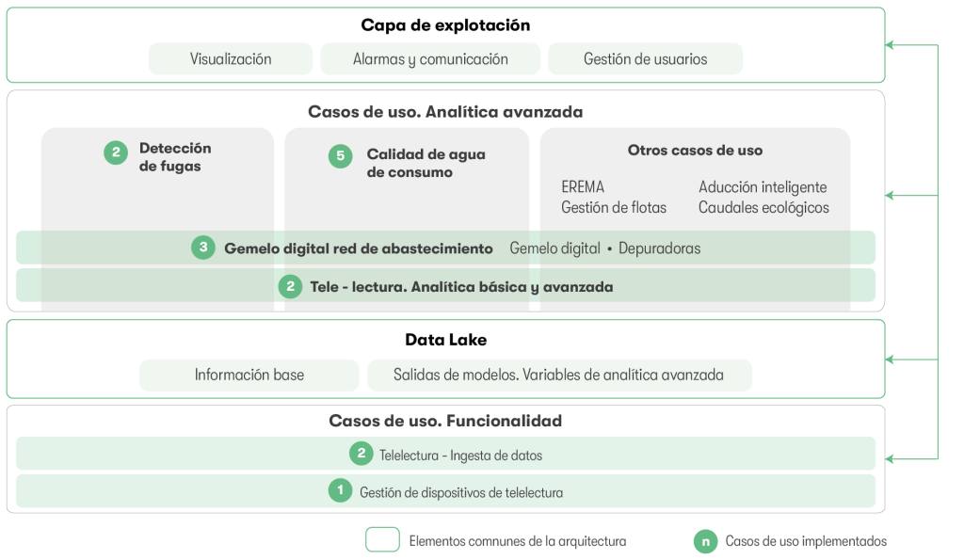964x560 pixels.
Task: Open the Alarmas y comunicación block
Action: (x=430, y=59)
